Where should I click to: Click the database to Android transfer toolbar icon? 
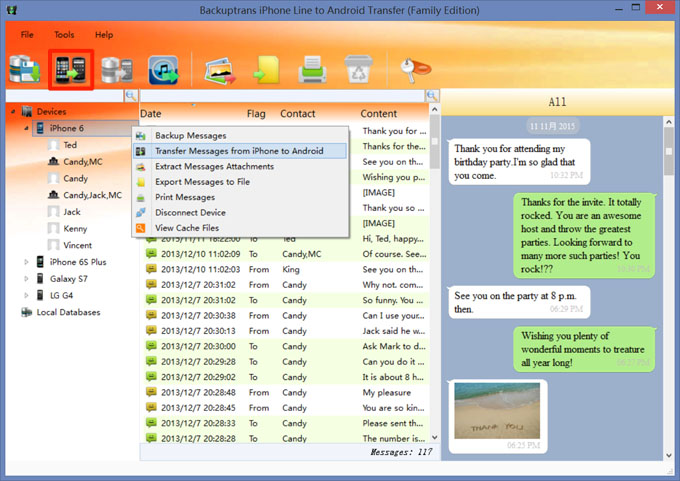(x=117, y=70)
